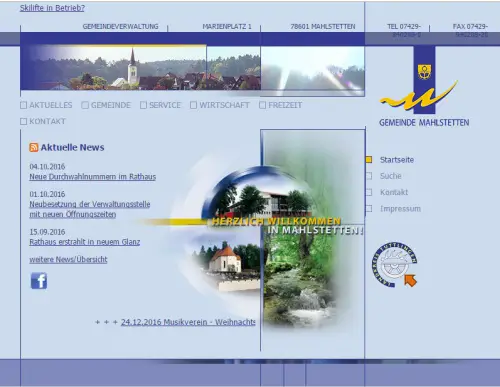
Task: Click the Landkreis Tuttlingen round logo
Action: 394,264
